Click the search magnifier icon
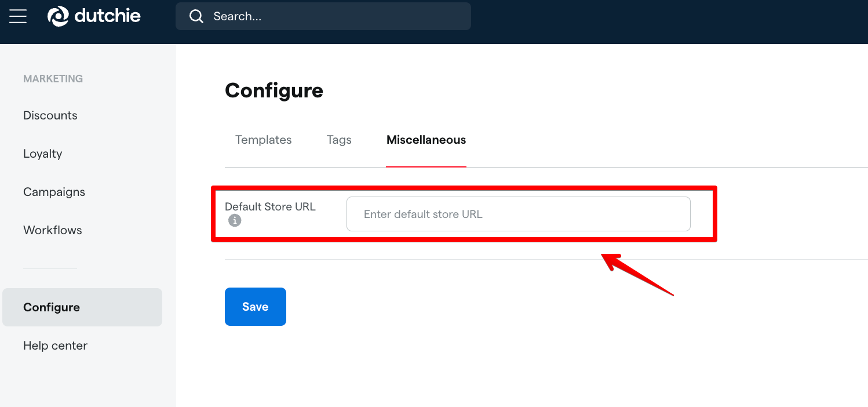 click(x=196, y=16)
